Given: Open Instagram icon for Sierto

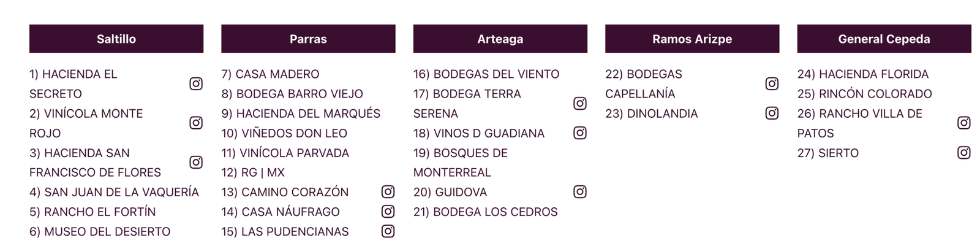Looking at the screenshot, I should [x=964, y=152].
